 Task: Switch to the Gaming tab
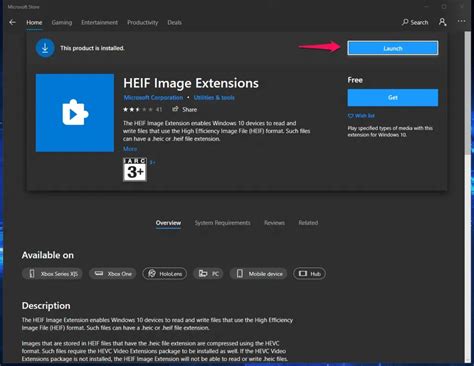(62, 22)
